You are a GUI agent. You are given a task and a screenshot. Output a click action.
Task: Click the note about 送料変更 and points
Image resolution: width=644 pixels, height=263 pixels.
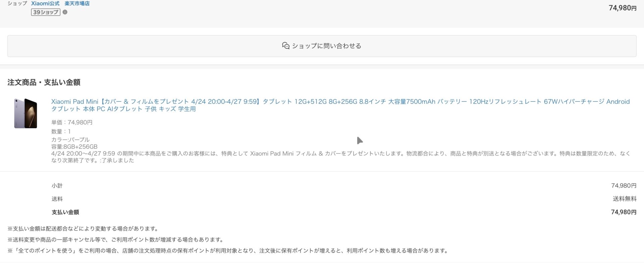tap(116, 240)
